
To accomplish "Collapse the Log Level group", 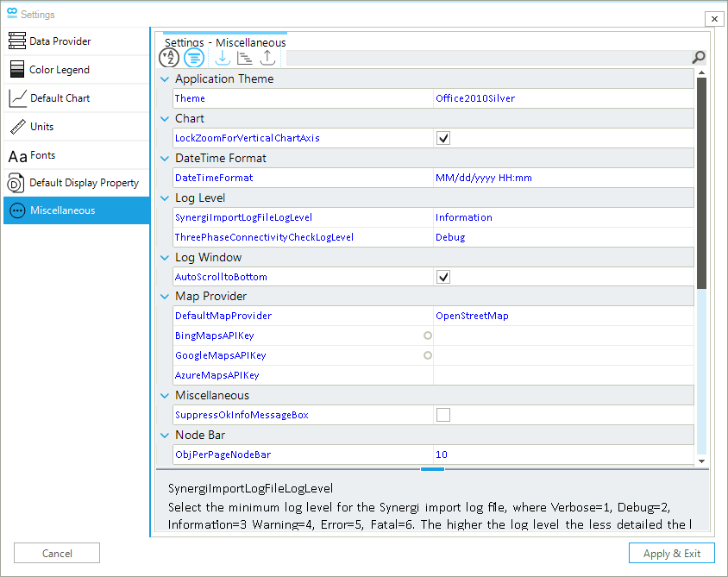I will (165, 198).
